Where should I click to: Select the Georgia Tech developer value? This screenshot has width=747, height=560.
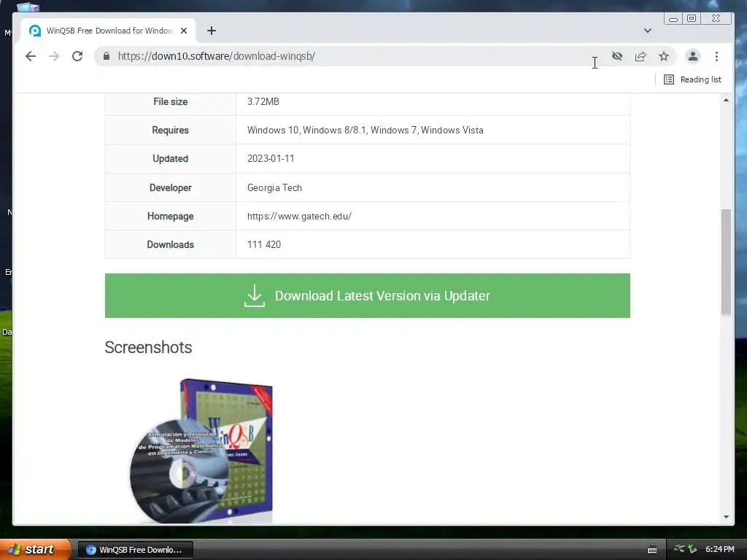point(274,187)
